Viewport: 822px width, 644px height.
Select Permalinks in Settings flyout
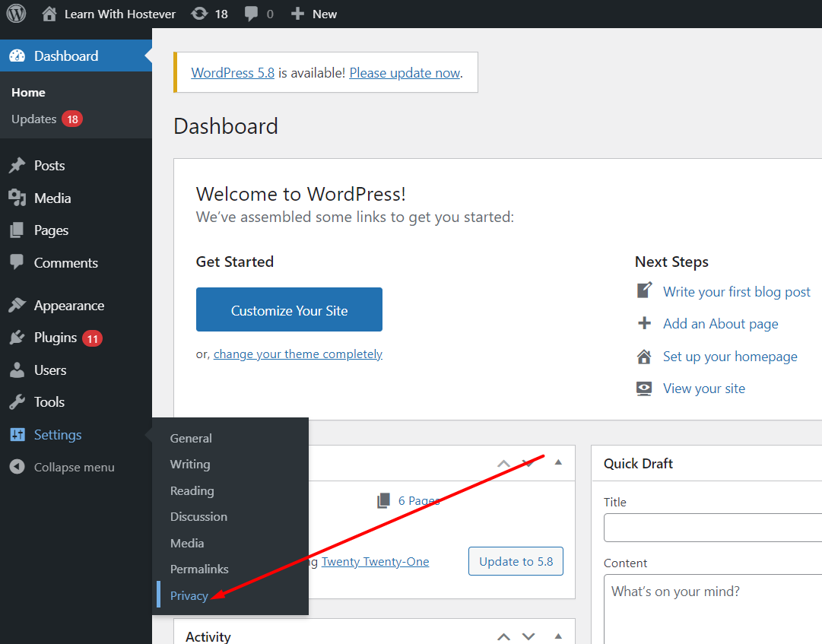(199, 569)
